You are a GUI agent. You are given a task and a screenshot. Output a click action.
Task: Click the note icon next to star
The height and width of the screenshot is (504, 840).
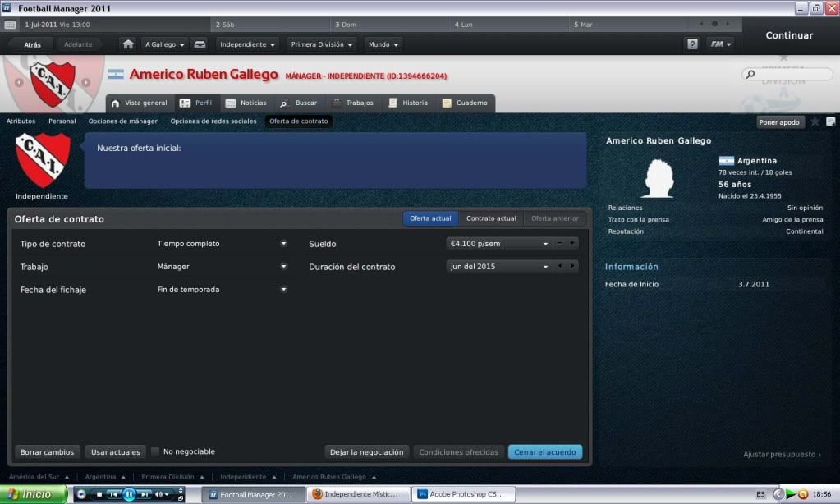(830, 121)
